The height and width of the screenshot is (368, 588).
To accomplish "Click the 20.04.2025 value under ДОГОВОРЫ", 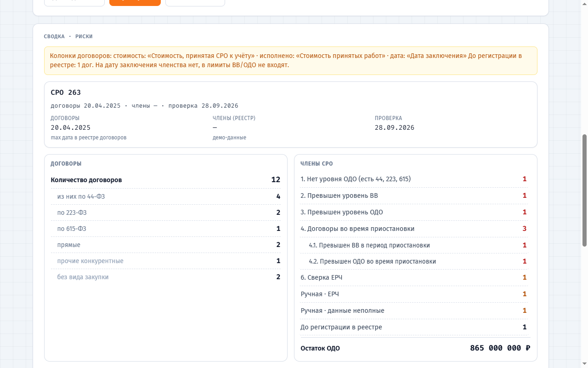I will (71, 127).
